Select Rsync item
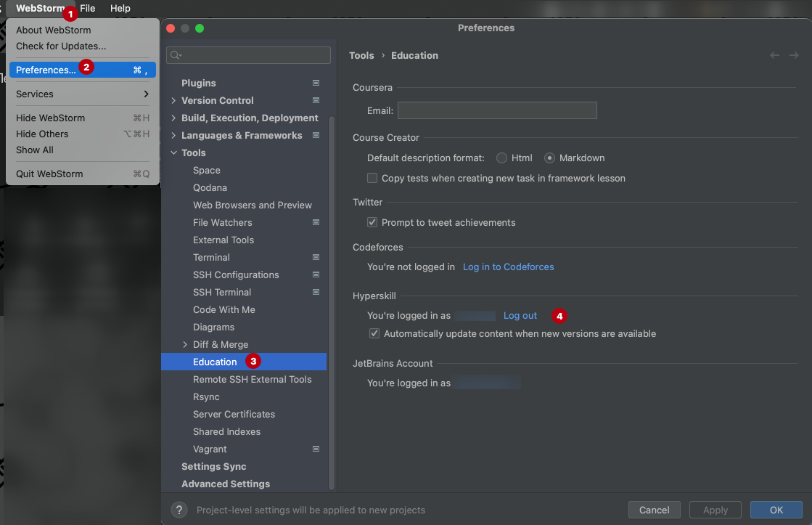This screenshot has height=525, width=812. pos(206,397)
